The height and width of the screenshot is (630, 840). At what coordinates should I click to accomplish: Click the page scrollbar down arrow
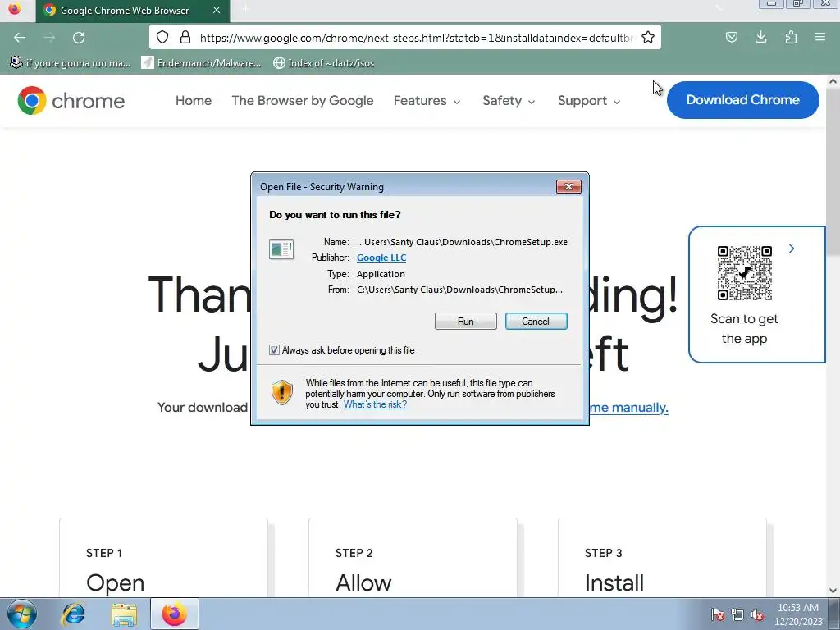coord(833,591)
